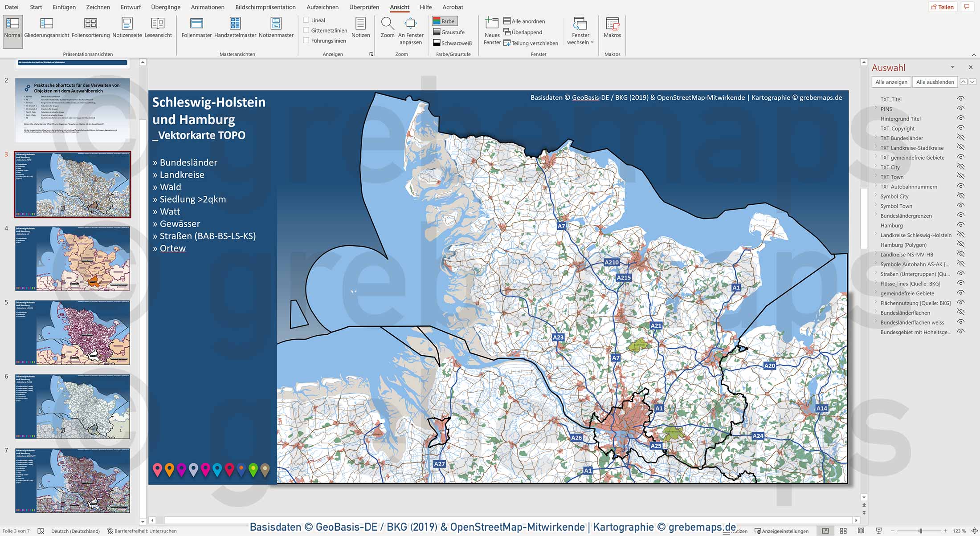Open Auswahl pane options dropdown arrow
980x536 pixels.
952,68
